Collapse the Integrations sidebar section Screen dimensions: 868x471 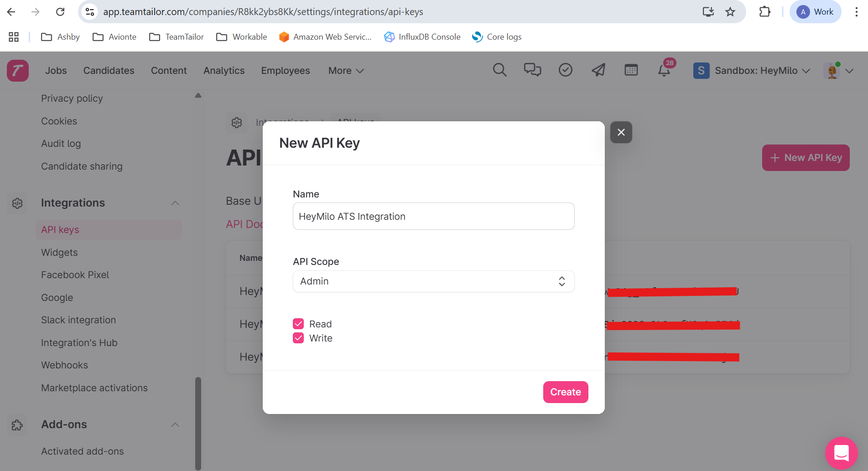[x=175, y=203]
